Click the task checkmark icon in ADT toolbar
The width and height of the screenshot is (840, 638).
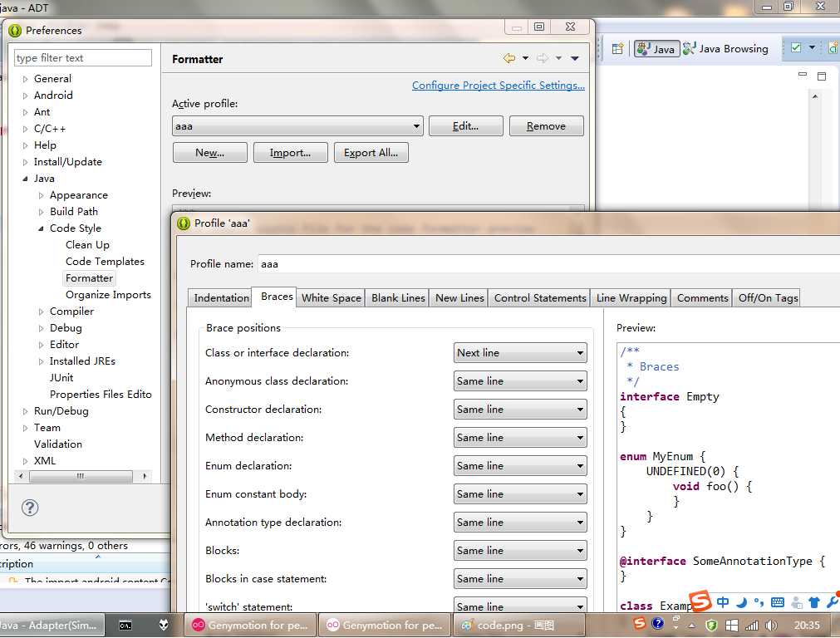(x=796, y=47)
